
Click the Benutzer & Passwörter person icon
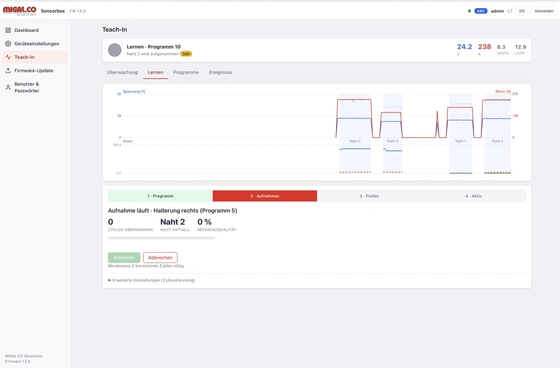tap(8, 87)
